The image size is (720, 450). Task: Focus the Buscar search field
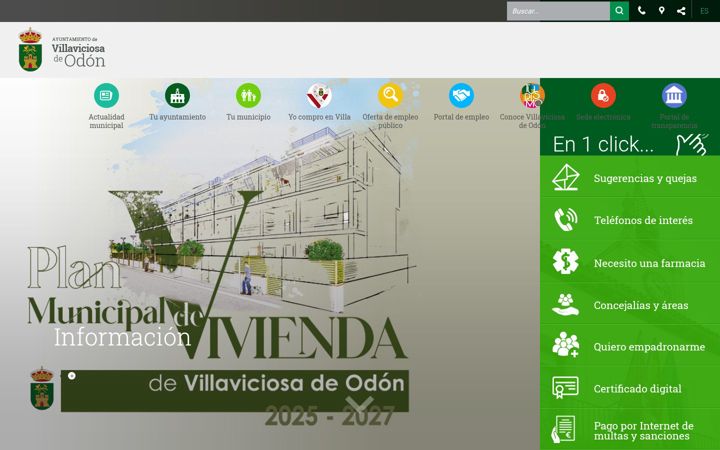click(558, 11)
